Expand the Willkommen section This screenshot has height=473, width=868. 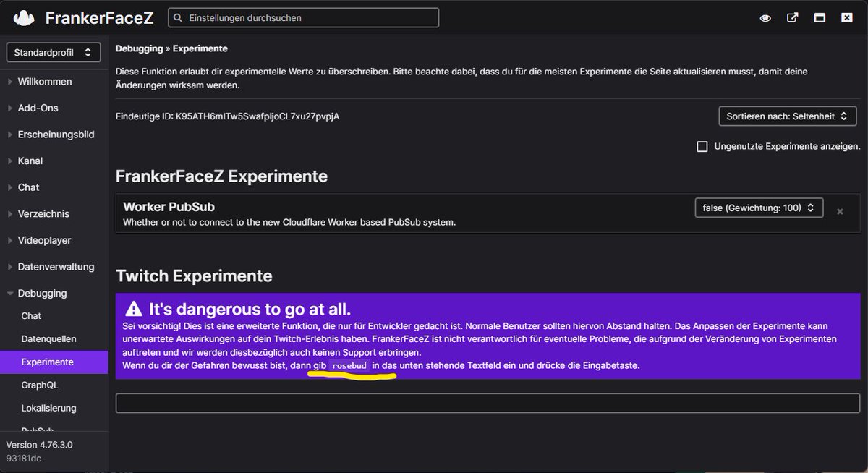tap(45, 82)
